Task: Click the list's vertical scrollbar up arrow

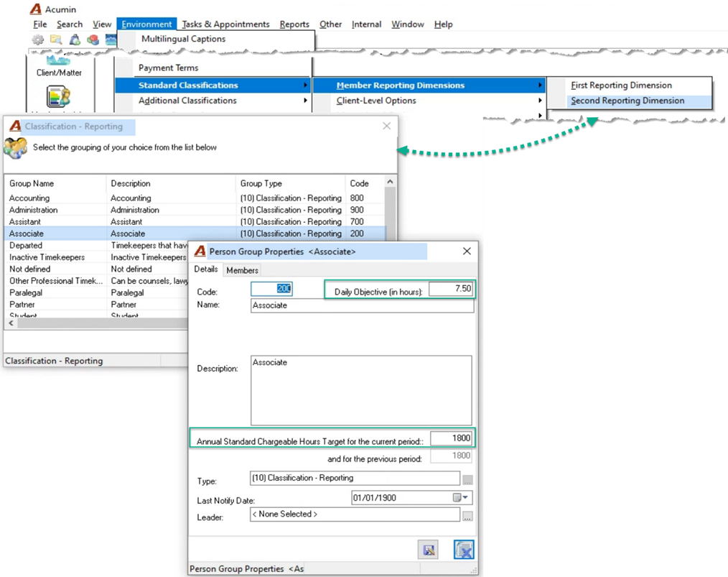Action: coord(391,182)
